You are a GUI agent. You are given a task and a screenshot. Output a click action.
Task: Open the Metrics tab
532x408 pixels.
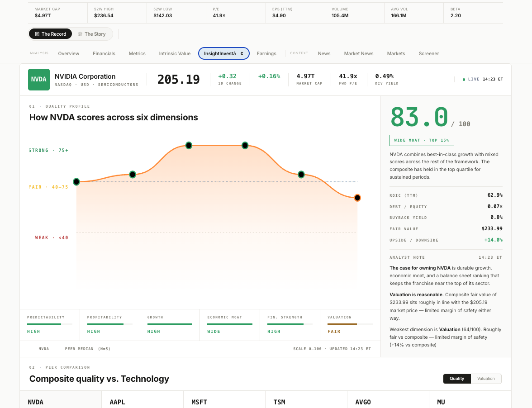coord(137,53)
